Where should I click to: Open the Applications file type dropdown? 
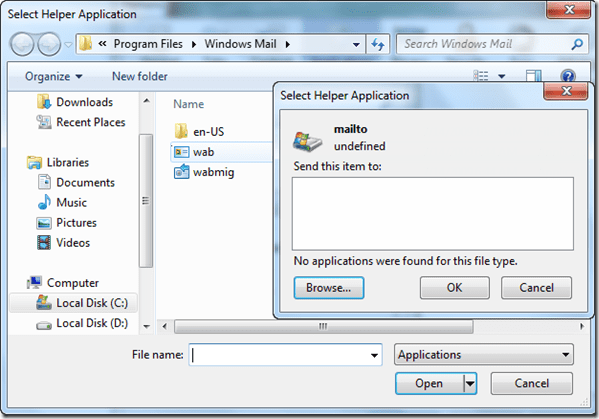484,355
